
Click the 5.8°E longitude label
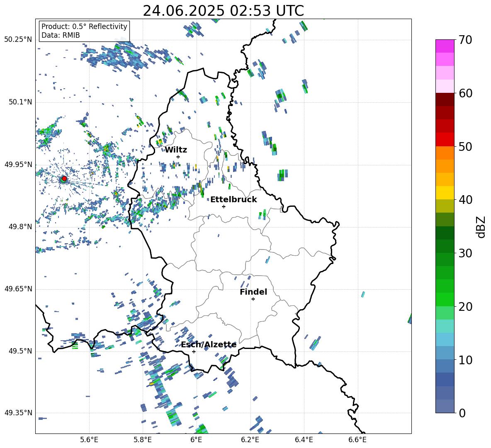pos(143,440)
